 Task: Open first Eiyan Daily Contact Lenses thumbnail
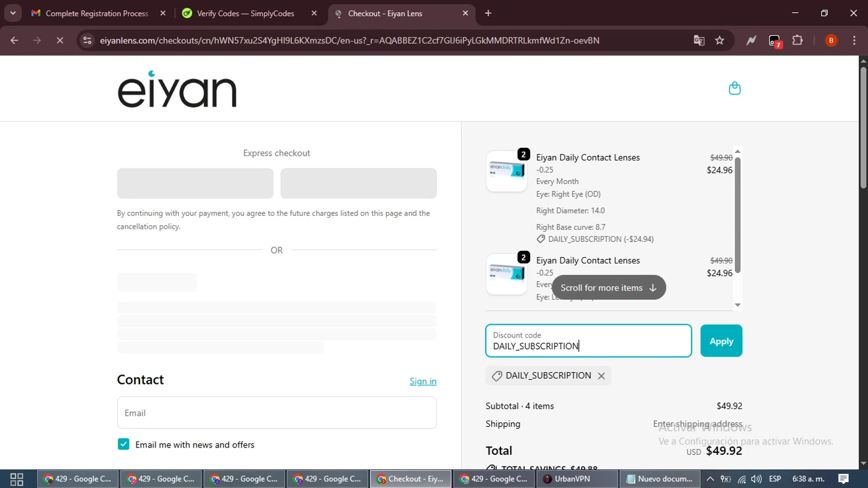(507, 171)
